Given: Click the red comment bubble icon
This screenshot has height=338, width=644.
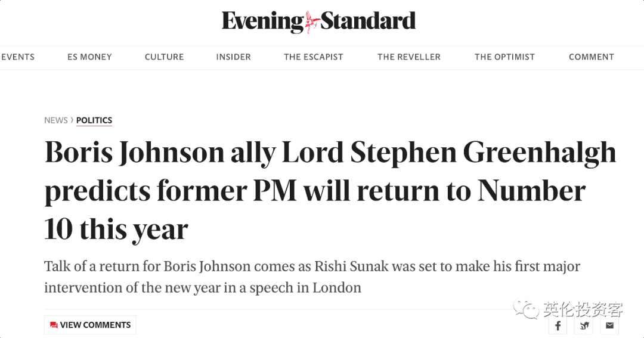Looking at the screenshot, I should tap(54, 325).
